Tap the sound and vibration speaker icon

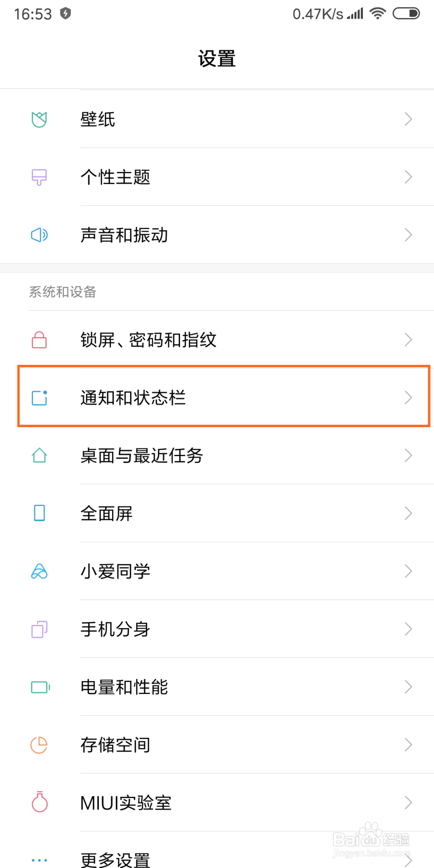pyautogui.click(x=39, y=235)
